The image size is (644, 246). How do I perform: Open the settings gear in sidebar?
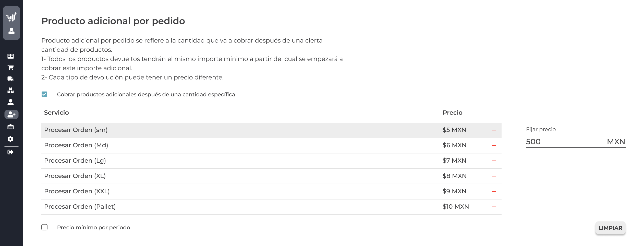pos(10,139)
